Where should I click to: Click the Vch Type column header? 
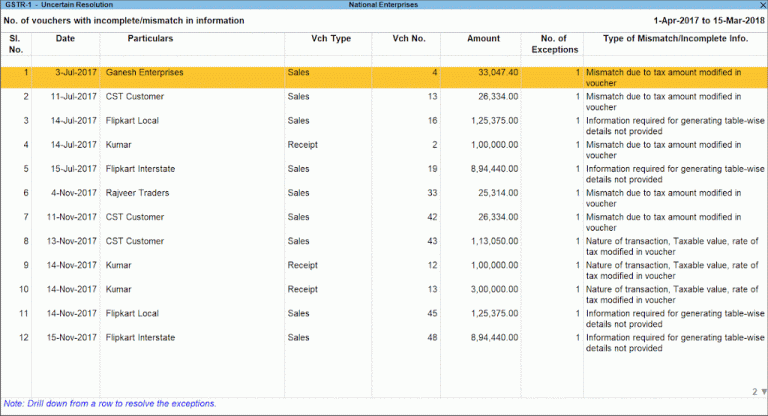[331, 38]
